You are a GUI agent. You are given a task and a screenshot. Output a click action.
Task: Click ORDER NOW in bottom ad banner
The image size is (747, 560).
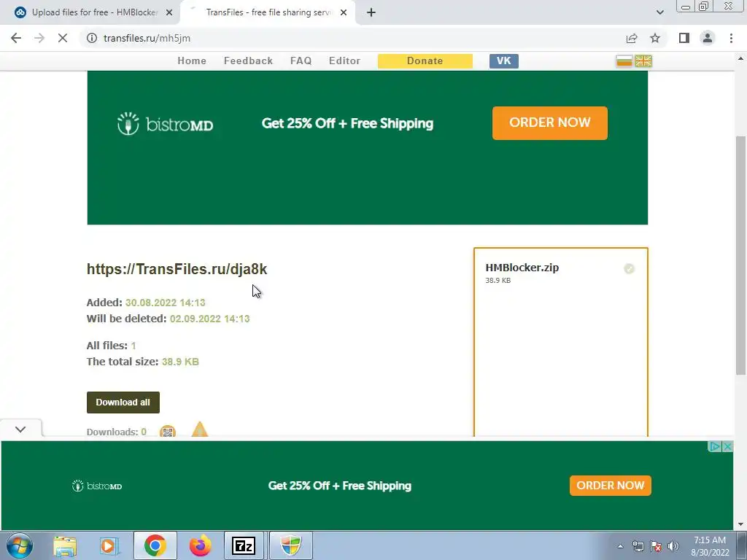coord(611,485)
